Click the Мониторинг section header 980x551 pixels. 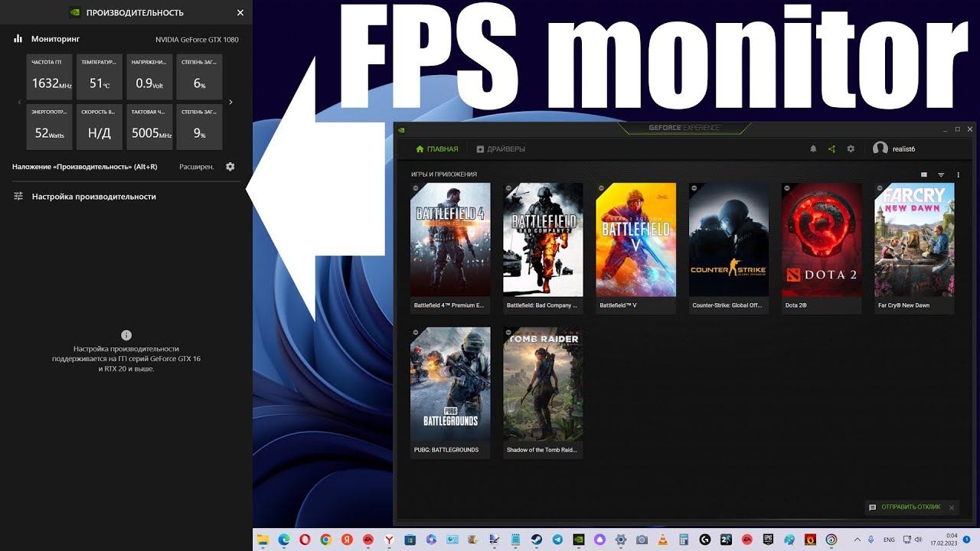[55, 38]
